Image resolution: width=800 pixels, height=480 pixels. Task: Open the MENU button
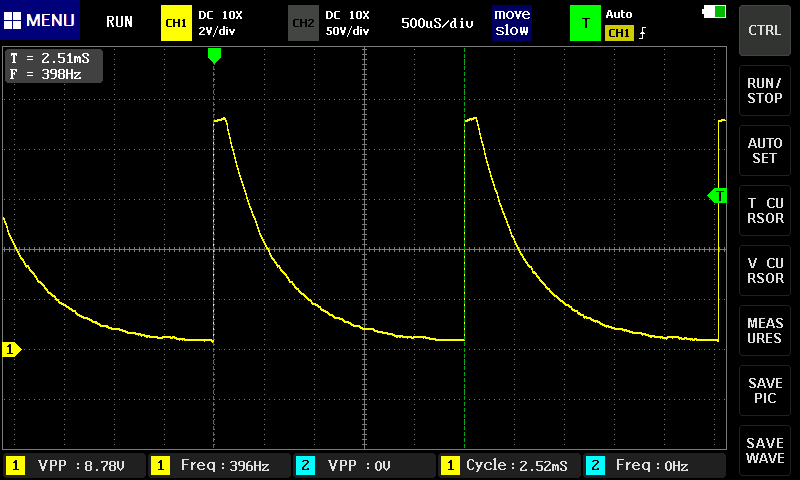[x=40, y=20]
